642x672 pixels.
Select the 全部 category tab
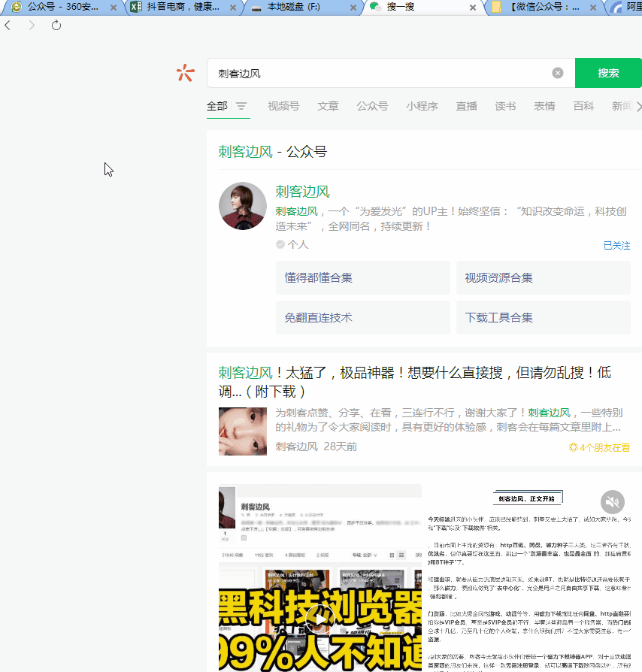pos(217,106)
